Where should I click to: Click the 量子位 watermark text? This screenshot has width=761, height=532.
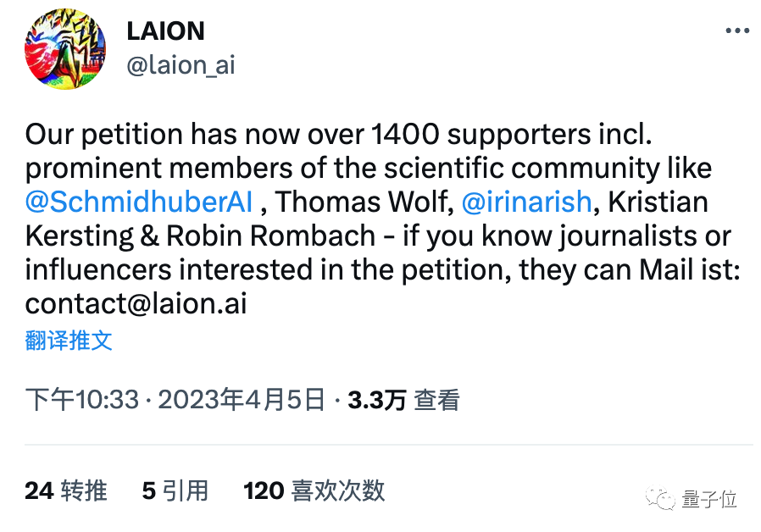click(x=709, y=499)
